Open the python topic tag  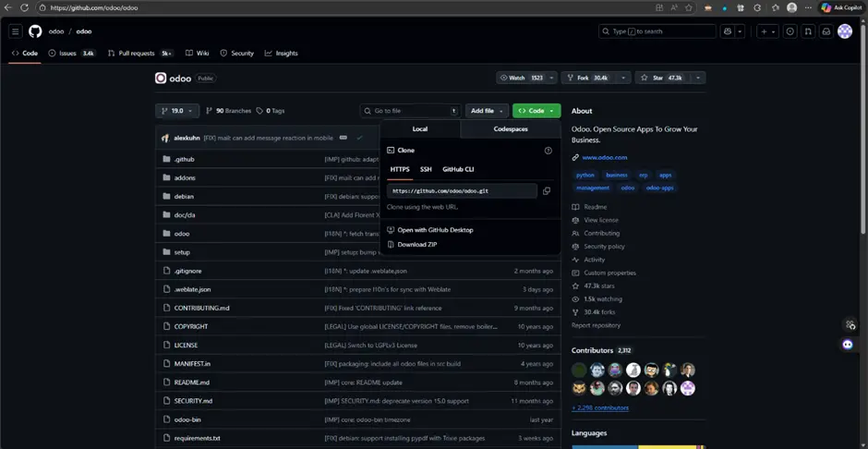(585, 175)
